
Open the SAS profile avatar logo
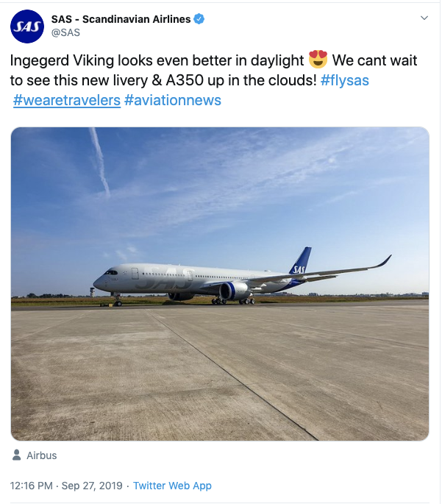click(26, 26)
